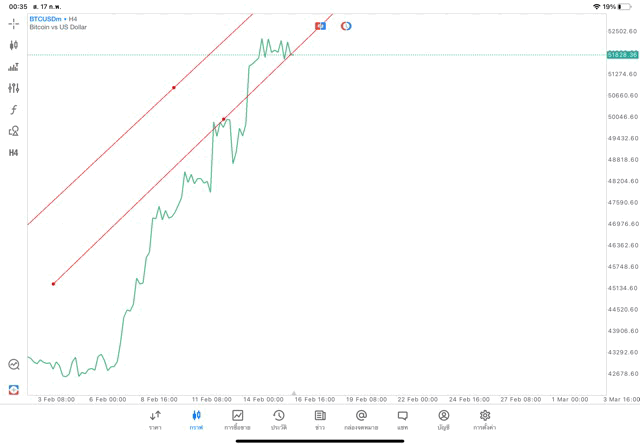Click the green 51828.36 price label
The height and width of the screenshot is (447, 640).
pyautogui.click(x=622, y=55)
